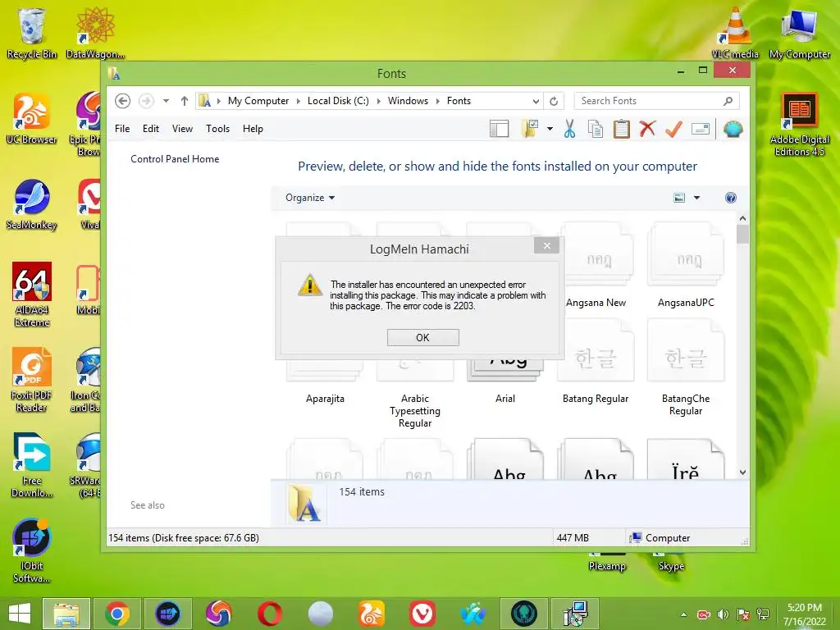Open the File menu
840x630 pixels.
[122, 129]
